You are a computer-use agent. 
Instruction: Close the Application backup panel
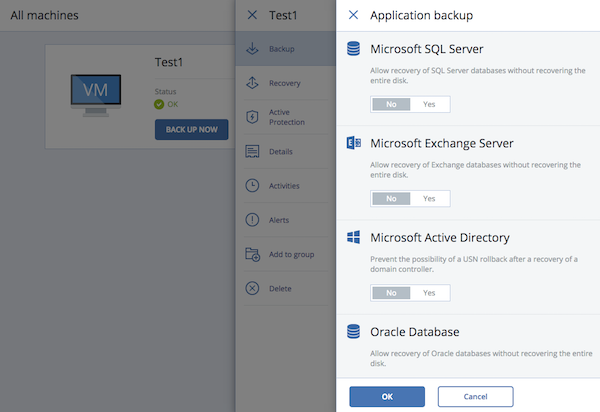[x=353, y=16]
